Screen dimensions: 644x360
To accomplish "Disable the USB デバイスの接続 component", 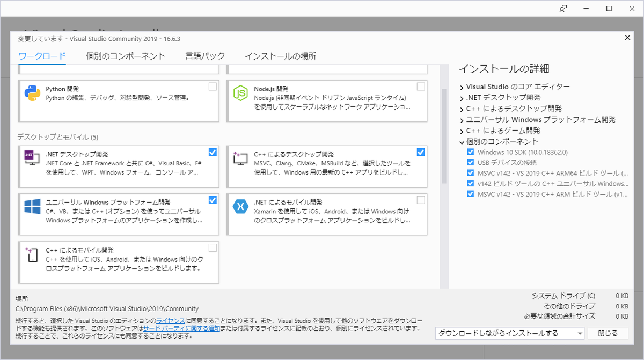I will (470, 162).
